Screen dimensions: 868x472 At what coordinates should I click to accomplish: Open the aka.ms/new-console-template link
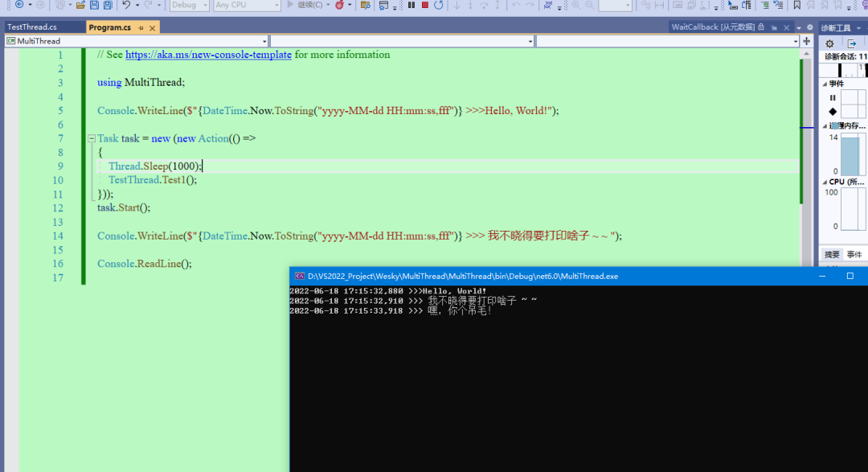pyautogui.click(x=208, y=55)
